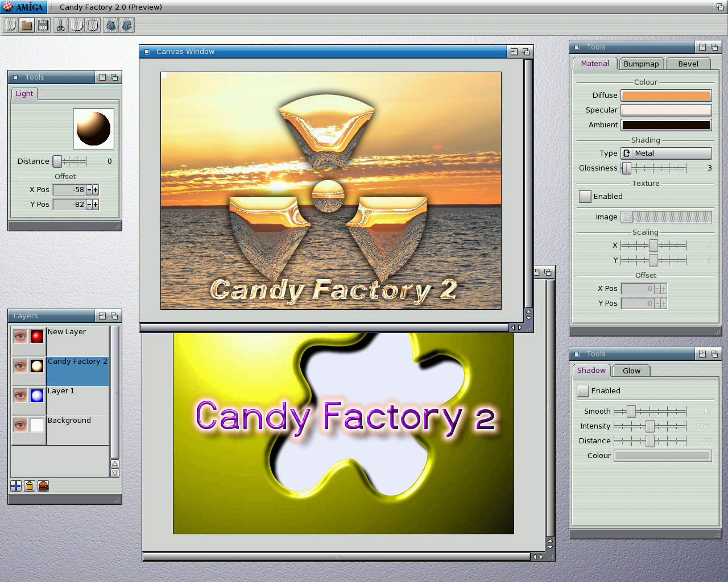Click the light sphere preview in the Light panel
The width and height of the screenshot is (728, 582).
93,129
